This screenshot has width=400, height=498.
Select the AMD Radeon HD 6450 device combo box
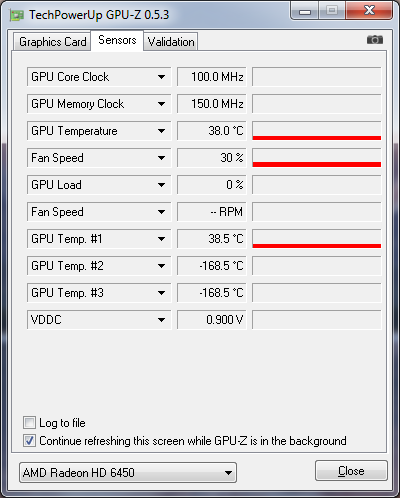128,472
